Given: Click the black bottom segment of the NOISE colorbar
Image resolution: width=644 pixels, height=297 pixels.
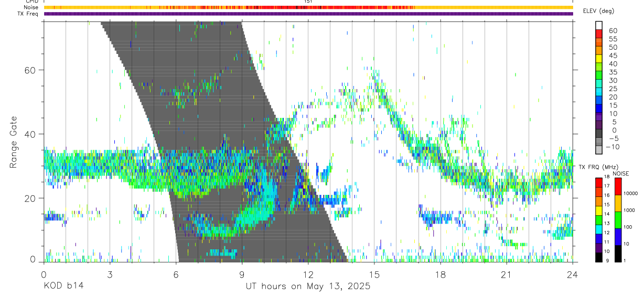Looking at the screenshot, I should pos(618,254).
